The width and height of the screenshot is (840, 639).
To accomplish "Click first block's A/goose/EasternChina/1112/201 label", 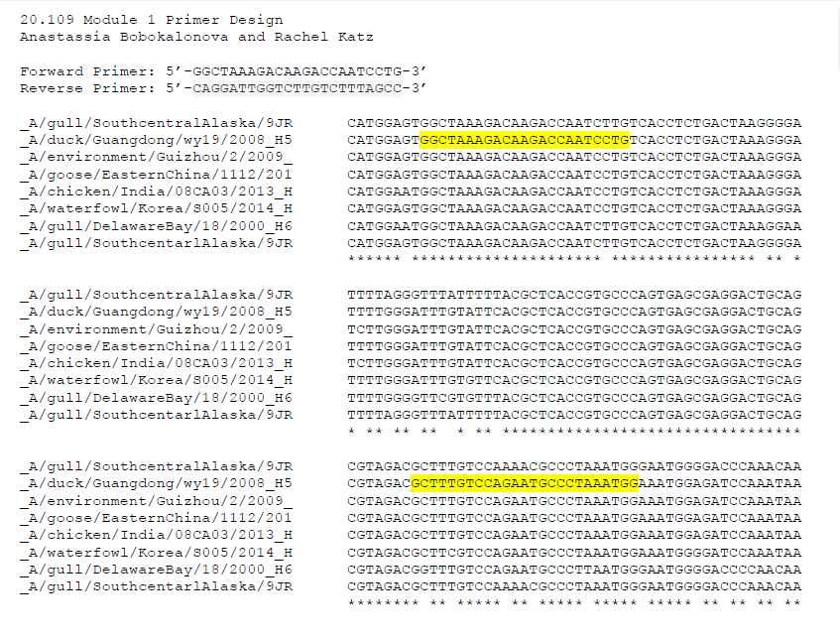I will pyautogui.click(x=157, y=175).
